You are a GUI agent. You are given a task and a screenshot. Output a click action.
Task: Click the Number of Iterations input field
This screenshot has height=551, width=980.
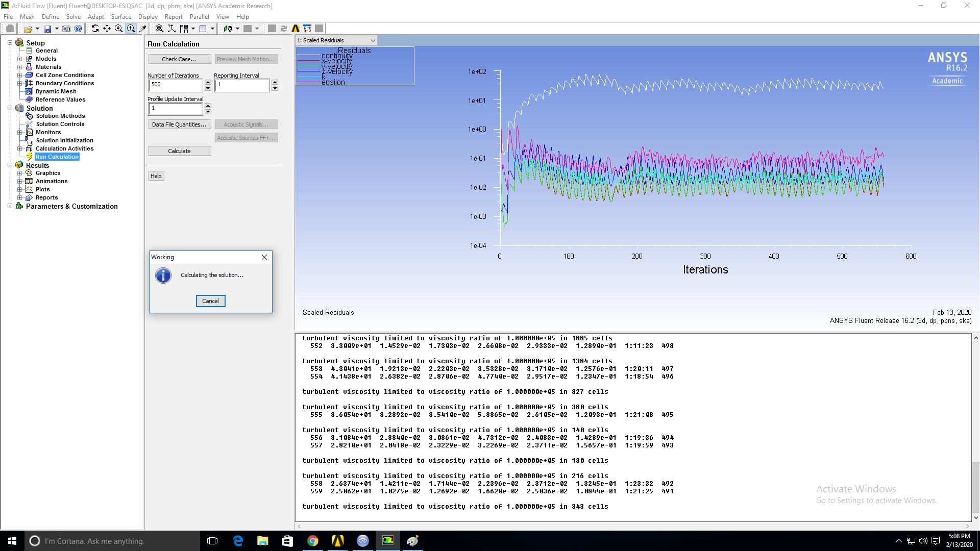point(175,85)
